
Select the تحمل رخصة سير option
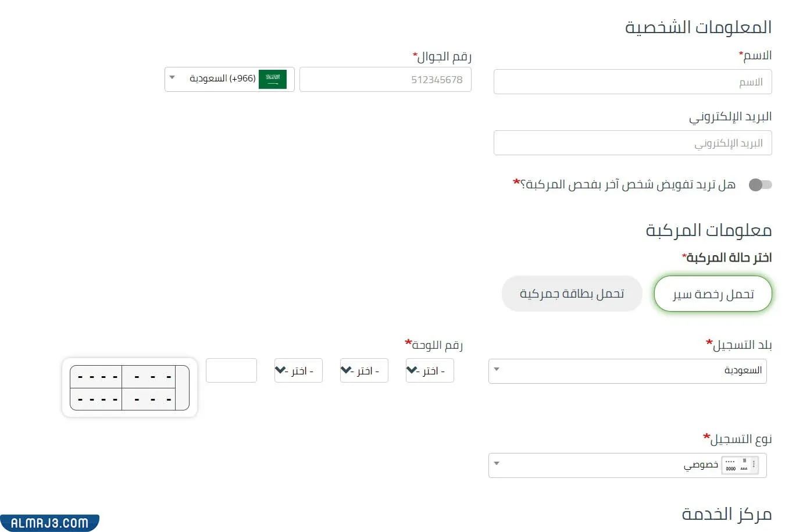[x=712, y=294]
